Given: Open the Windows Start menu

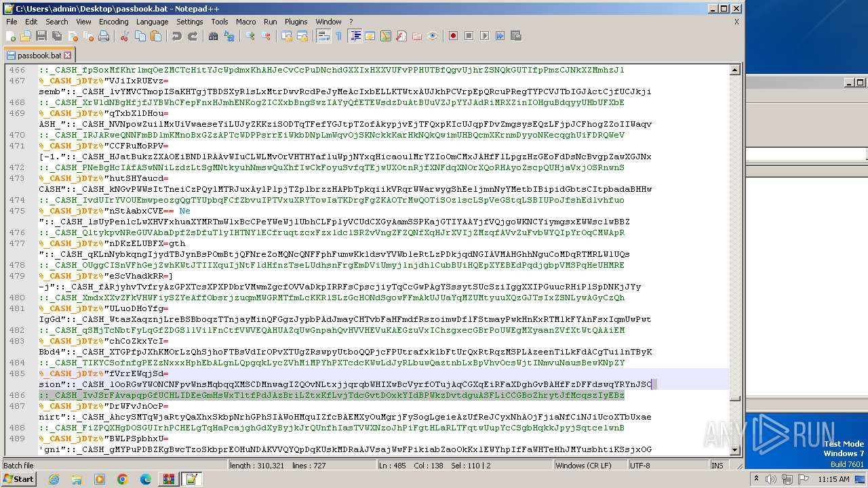Looking at the screenshot, I should (x=19, y=479).
